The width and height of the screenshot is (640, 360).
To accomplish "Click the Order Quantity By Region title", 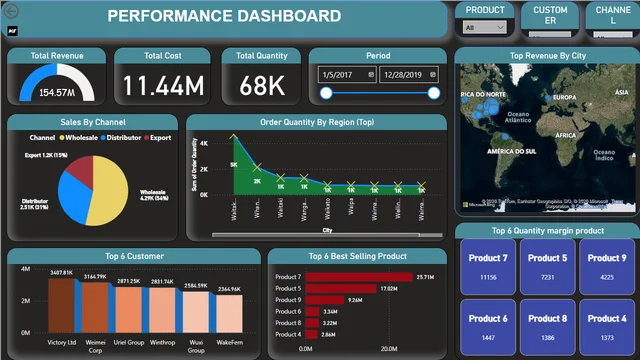I will 317,122.
